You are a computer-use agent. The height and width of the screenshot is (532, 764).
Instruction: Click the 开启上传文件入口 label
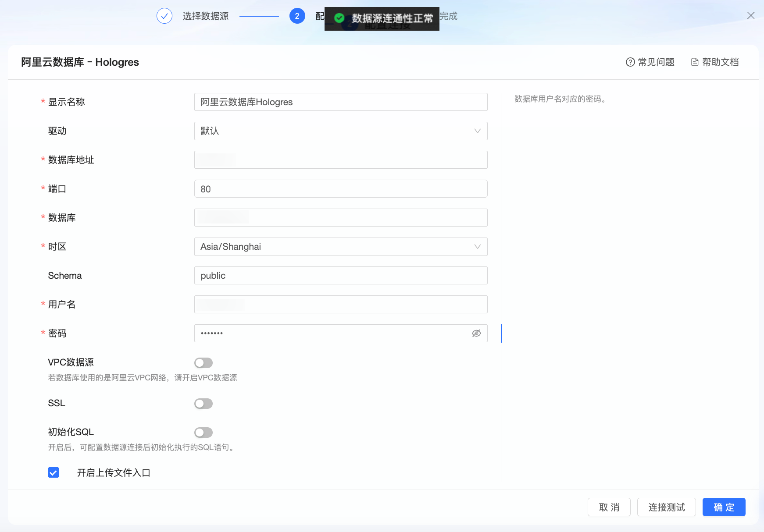[114, 473]
